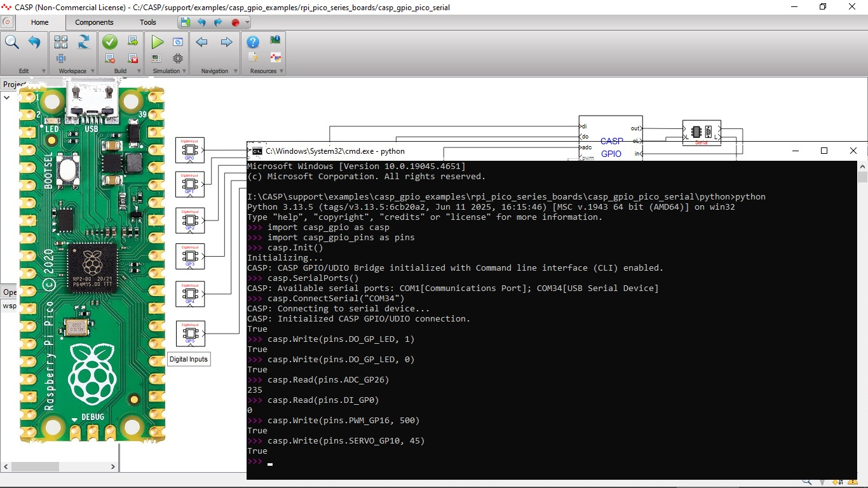The image size is (868, 488).
Task: Click the ADC reading value 235
Action: (255, 390)
